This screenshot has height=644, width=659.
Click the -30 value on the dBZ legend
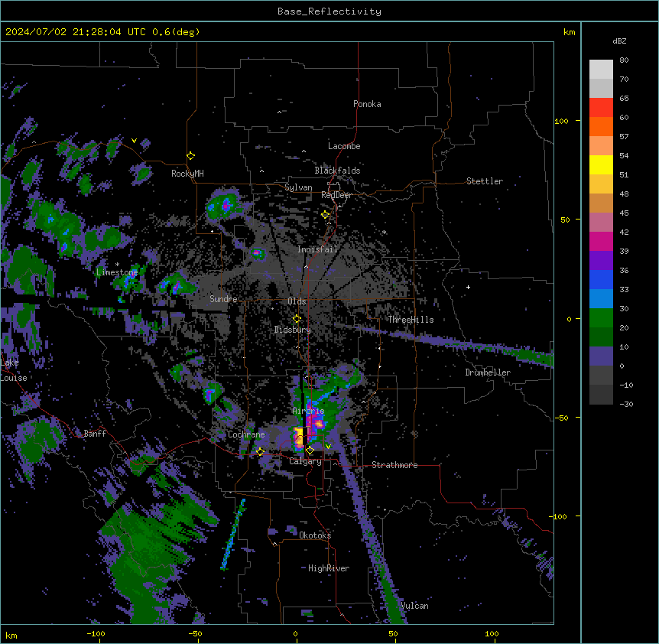[x=626, y=404]
